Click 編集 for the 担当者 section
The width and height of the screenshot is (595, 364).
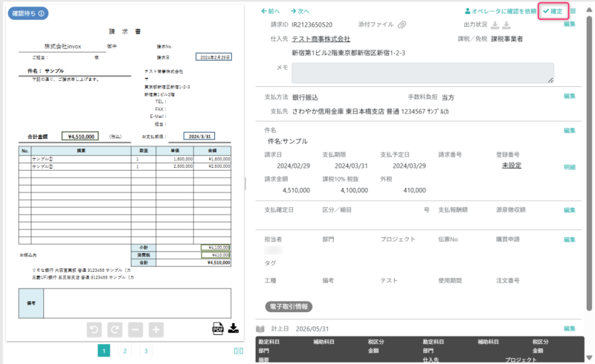point(570,240)
